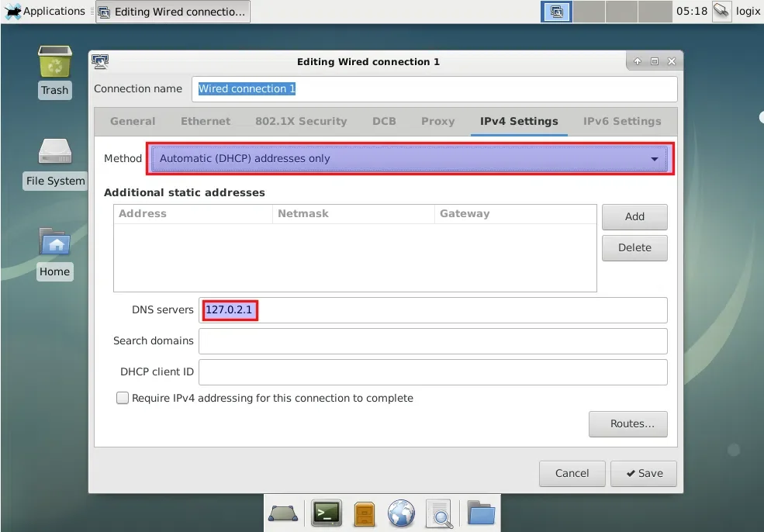This screenshot has width=764, height=532.
Task: Open the File System desktop icon
Action: (x=55, y=164)
